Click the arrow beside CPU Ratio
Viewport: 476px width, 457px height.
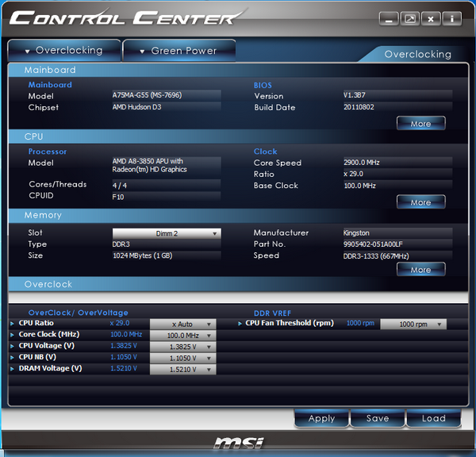click(x=12, y=324)
